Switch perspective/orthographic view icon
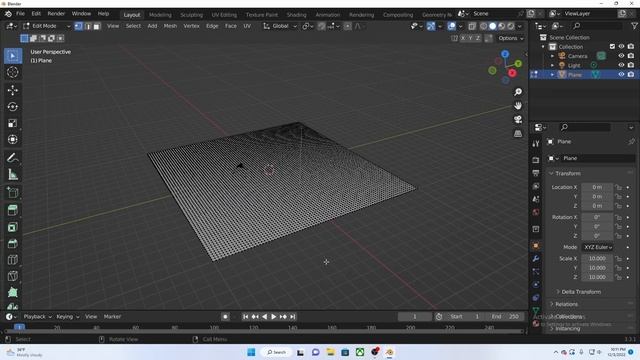 point(518,133)
